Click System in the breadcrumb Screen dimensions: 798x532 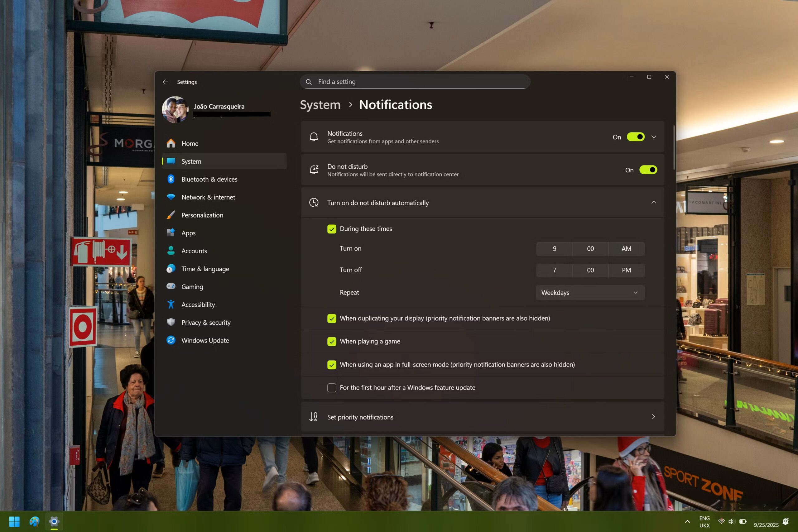click(x=320, y=105)
